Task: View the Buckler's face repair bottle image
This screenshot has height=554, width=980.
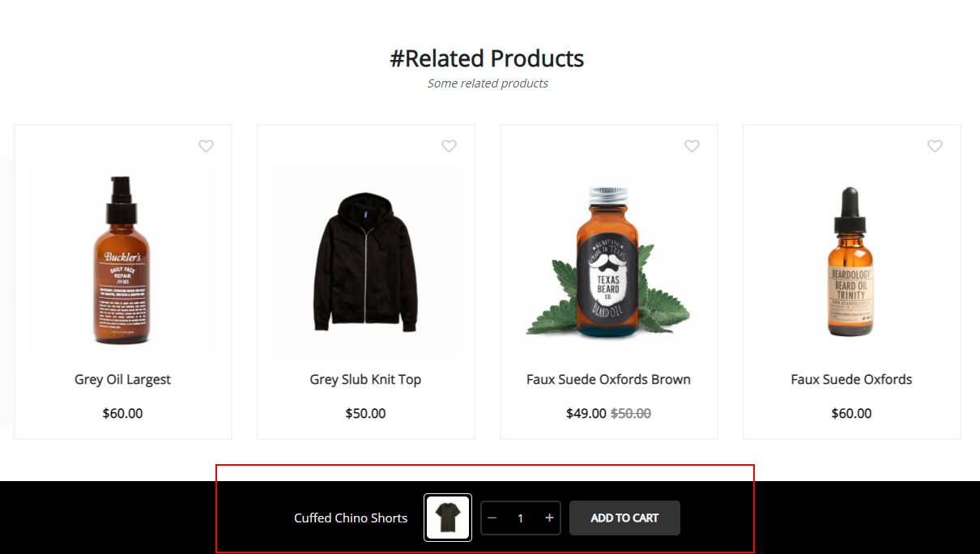Action: 123,261
